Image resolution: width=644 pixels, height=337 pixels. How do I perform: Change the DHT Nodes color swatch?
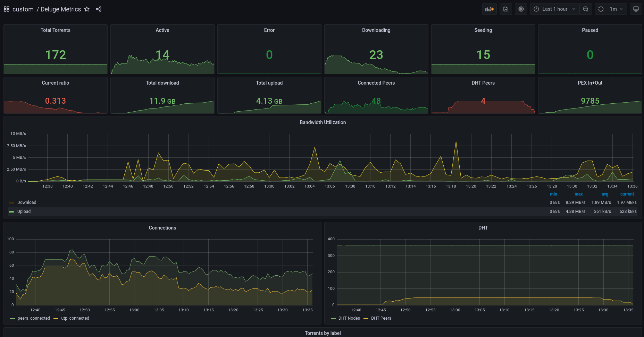pos(333,319)
